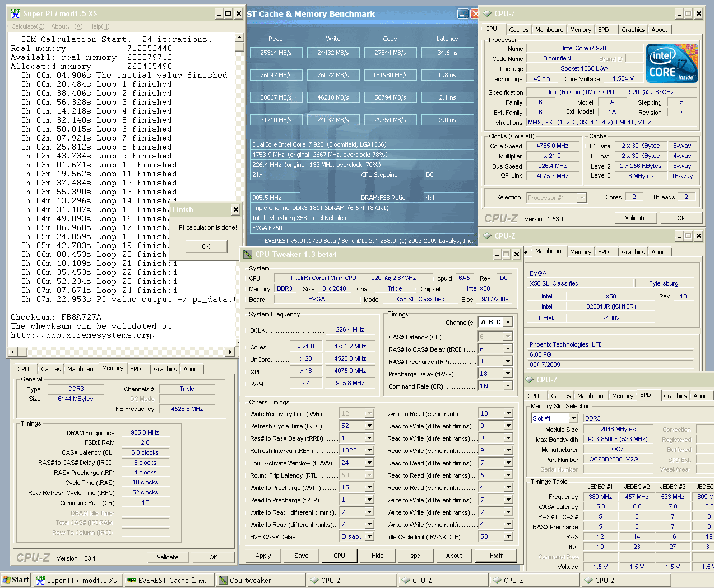Open the Write to Precharge (tWTP) dropdown
This screenshot has height=588, width=714.
(369, 487)
